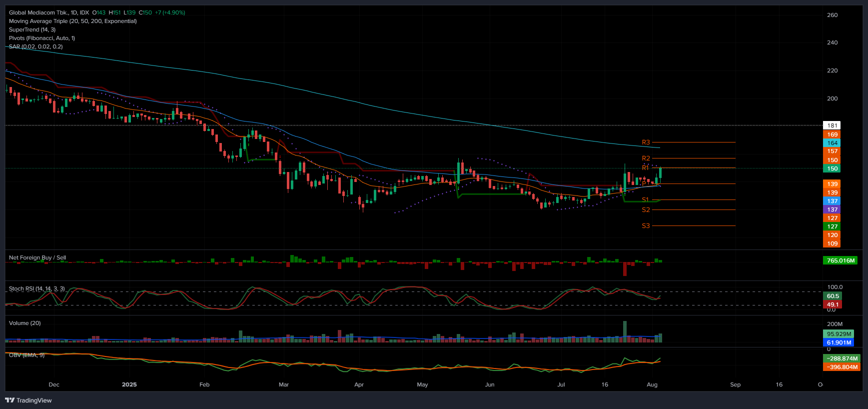
Task: Click the Jul label on time axis
Action: pos(561,384)
